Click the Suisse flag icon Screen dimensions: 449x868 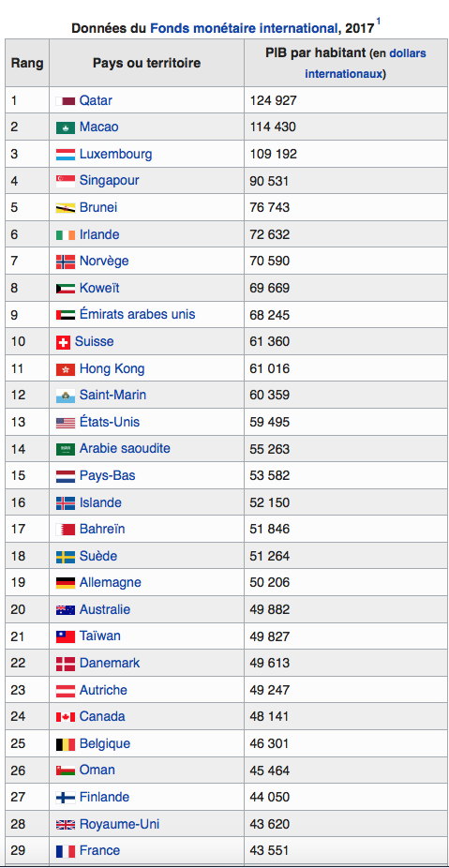tap(63, 342)
